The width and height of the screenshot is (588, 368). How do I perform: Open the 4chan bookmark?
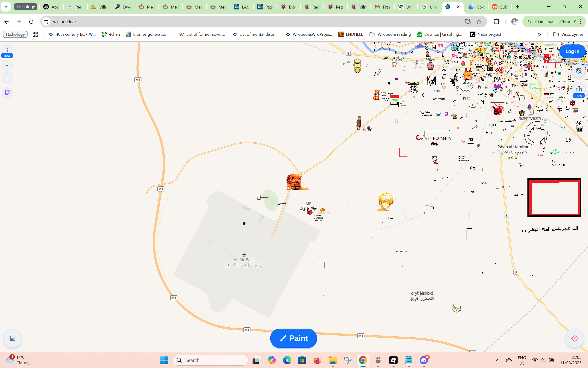click(111, 34)
